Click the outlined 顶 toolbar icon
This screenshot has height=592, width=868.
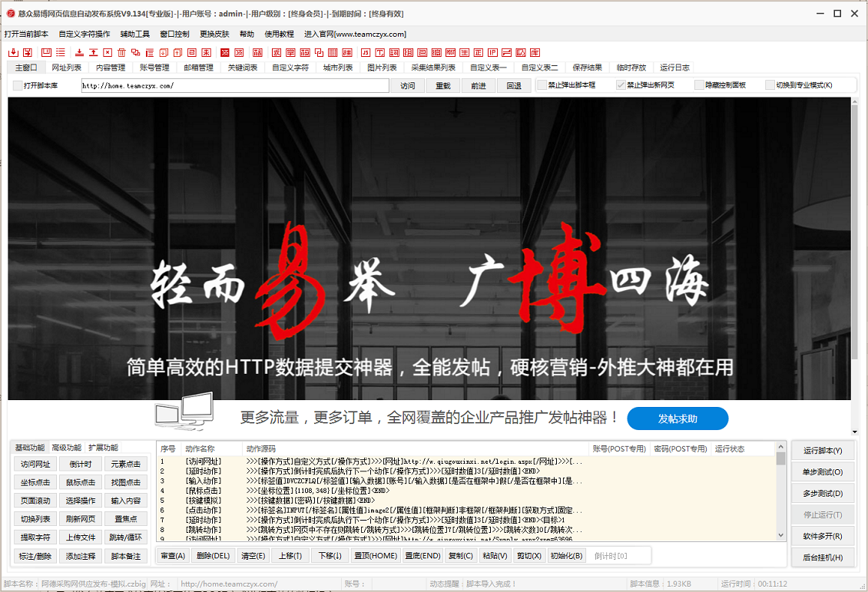239,52
